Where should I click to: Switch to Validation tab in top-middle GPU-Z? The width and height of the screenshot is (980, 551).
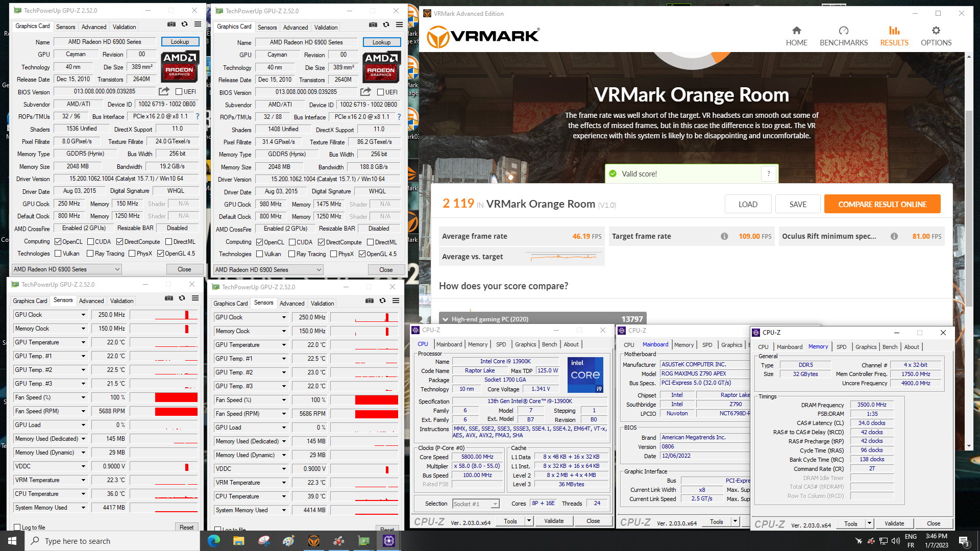pos(326,27)
